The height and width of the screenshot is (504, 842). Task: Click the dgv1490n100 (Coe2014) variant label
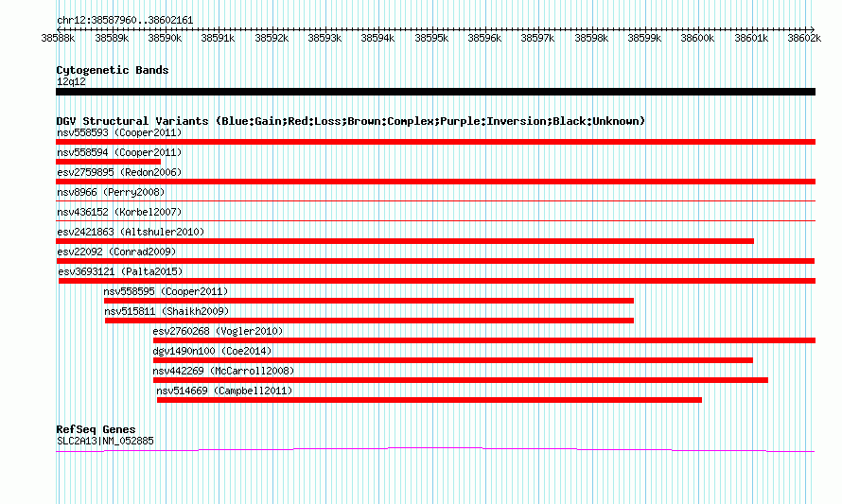[x=212, y=351]
